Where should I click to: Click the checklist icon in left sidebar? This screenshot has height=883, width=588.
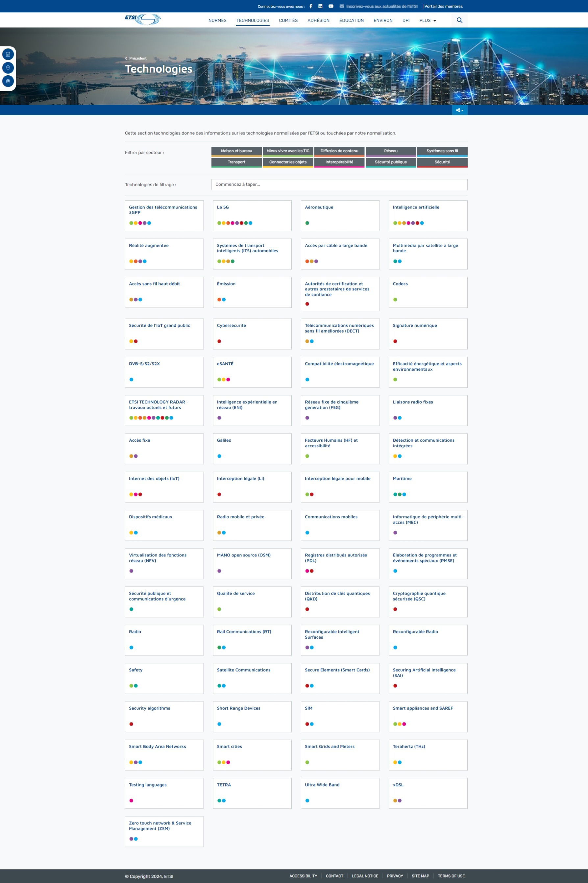[x=8, y=54]
